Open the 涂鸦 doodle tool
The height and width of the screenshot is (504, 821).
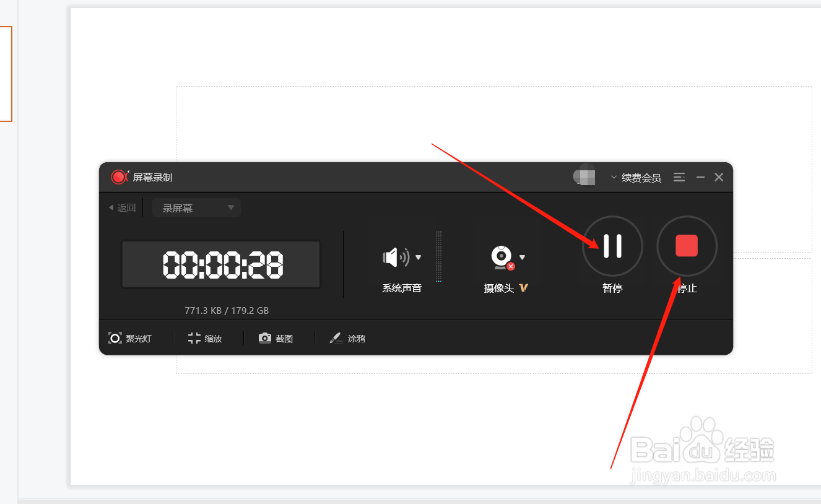click(347, 338)
